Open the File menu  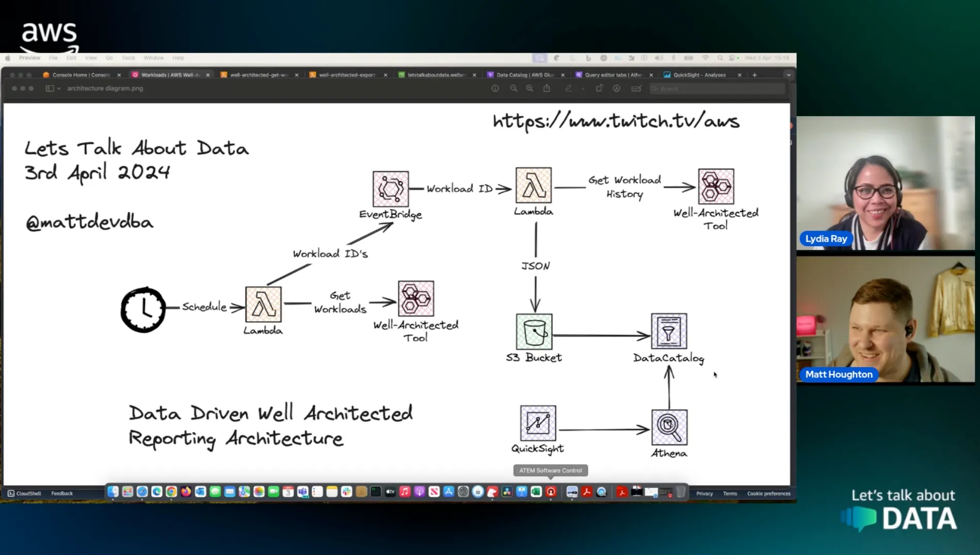coord(53,58)
